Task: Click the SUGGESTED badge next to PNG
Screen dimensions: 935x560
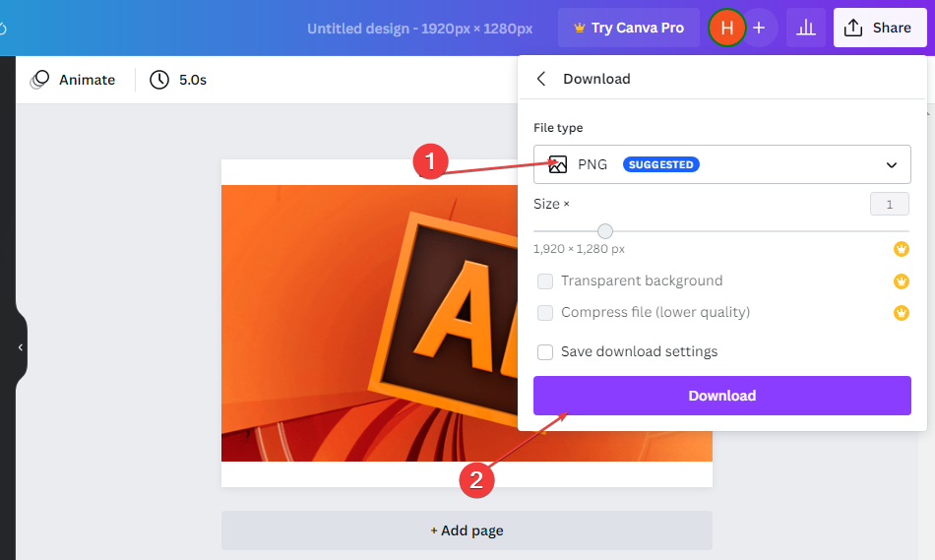Action: click(660, 164)
